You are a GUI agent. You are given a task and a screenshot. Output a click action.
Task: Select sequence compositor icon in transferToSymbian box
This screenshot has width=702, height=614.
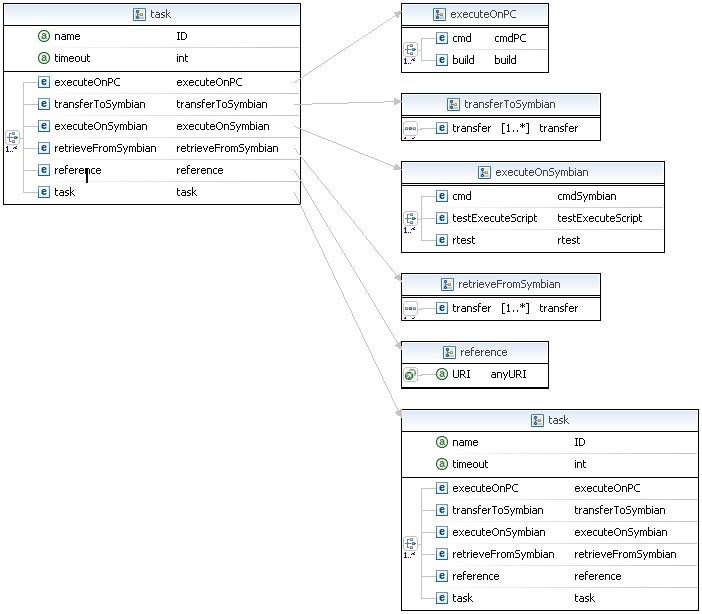click(x=410, y=129)
